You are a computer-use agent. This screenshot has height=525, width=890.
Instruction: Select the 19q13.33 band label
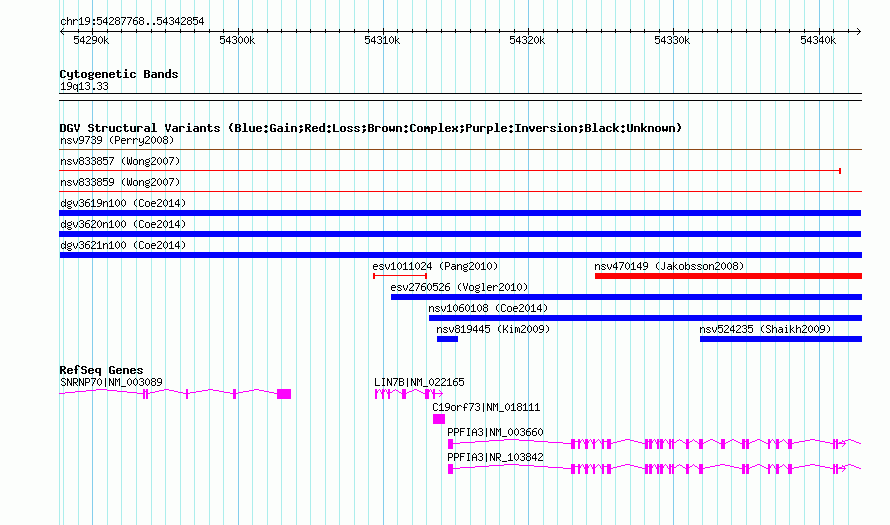coord(84,87)
